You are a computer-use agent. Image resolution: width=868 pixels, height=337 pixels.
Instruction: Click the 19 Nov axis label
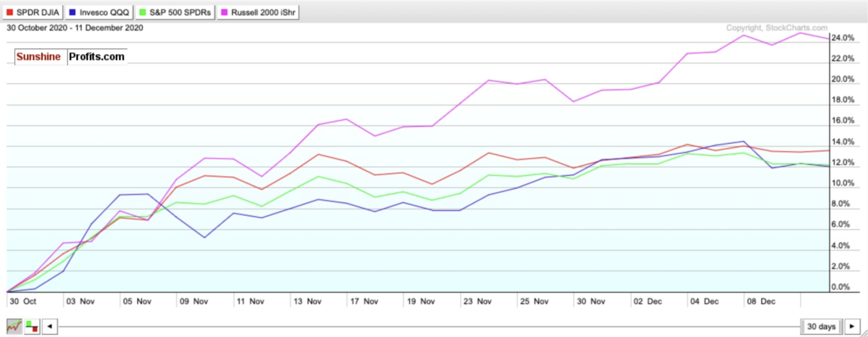coord(421,301)
